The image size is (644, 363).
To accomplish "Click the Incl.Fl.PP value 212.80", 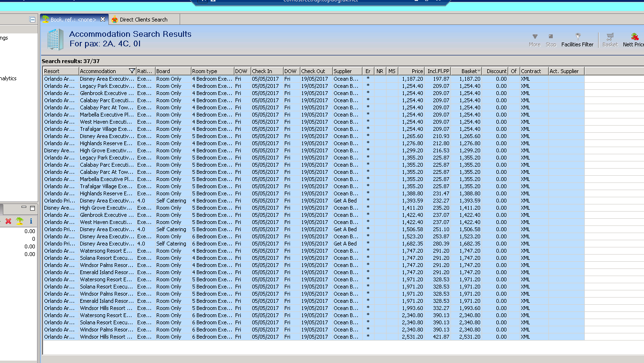I will click(441, 143).
